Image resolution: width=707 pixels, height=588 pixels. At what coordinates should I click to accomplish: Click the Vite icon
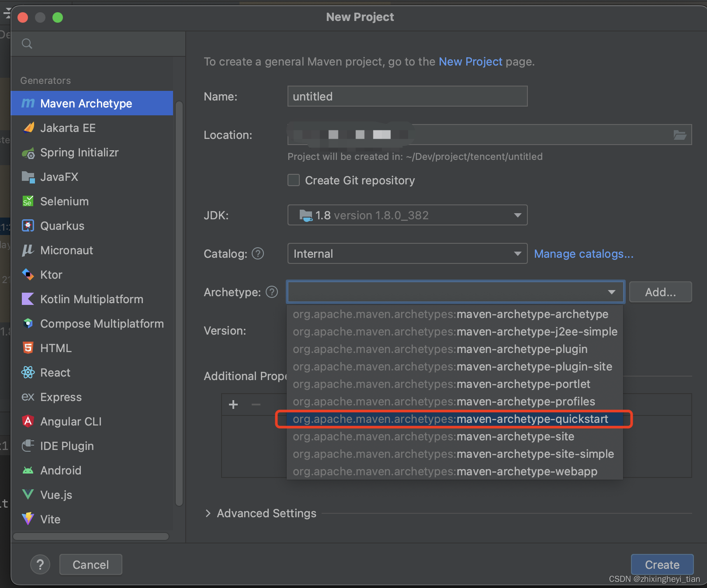point(28,519)
